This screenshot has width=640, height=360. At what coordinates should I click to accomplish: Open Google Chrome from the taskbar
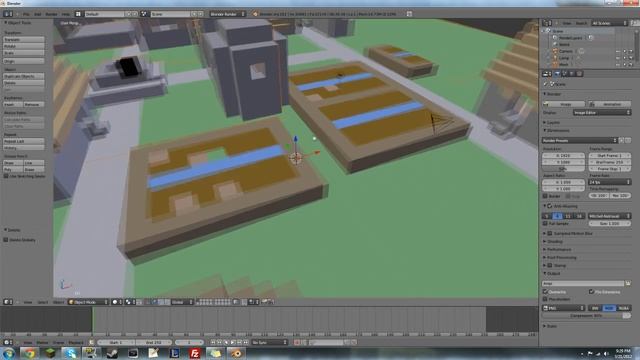point(29,353)
